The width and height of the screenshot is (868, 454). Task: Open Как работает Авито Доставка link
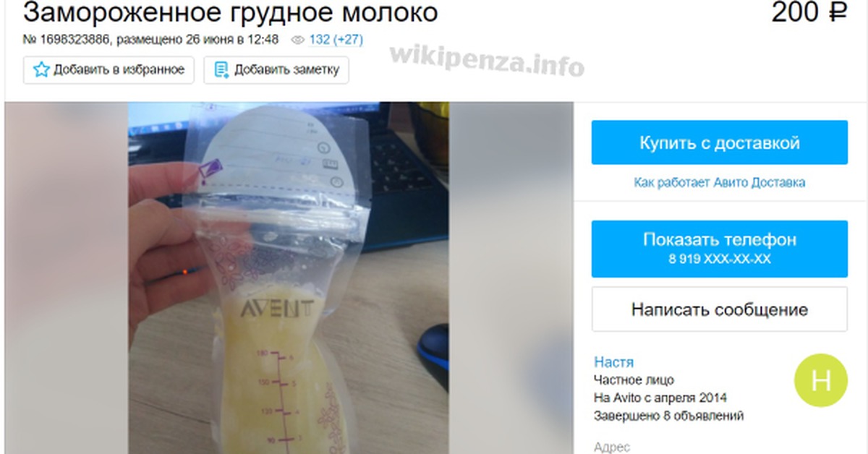click(720, 183)
